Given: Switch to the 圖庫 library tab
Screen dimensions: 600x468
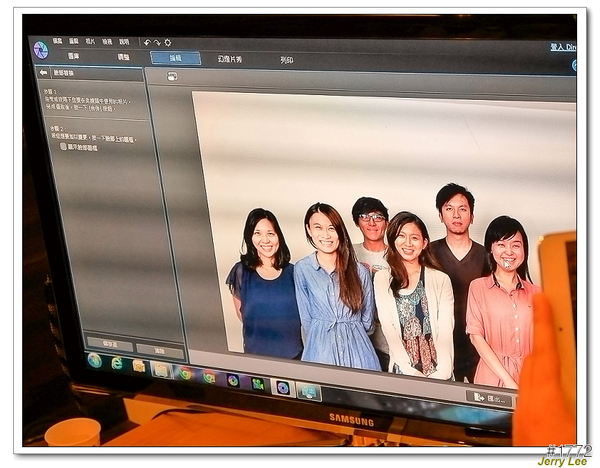Looking at the screenshot, I should coord(73,56).
